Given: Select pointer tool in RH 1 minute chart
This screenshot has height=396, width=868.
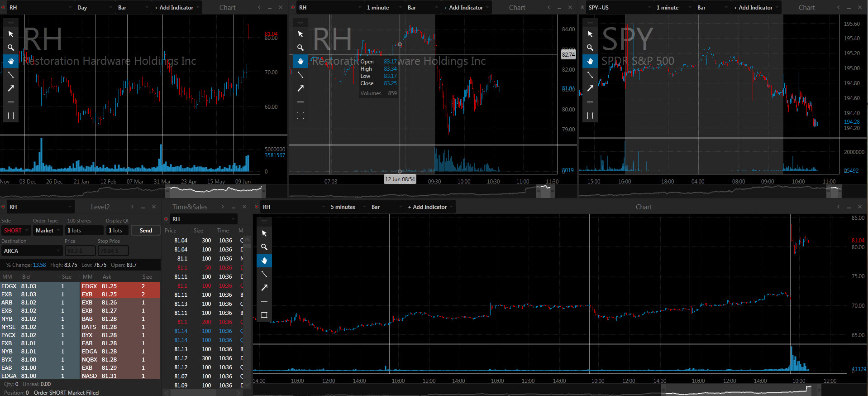Looking at the screenshot, I should tap(300, 34).
